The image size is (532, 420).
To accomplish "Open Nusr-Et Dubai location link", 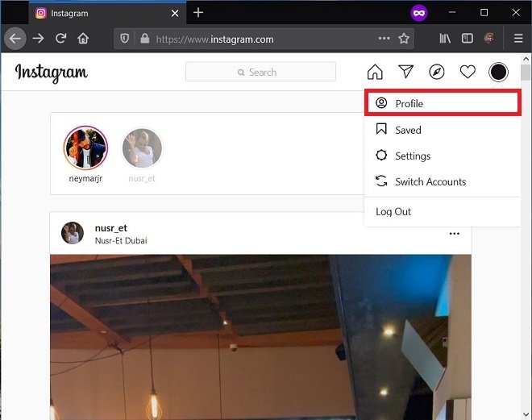I will 121,240.
